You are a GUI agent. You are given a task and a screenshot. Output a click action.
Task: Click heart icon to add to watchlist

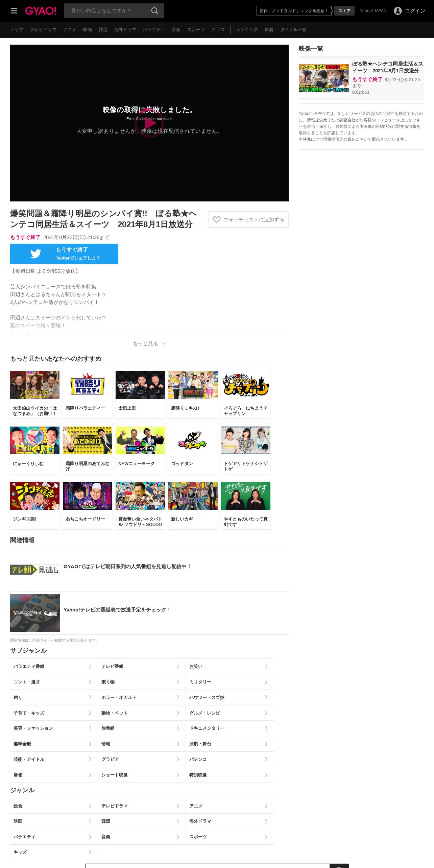[217, 220]
